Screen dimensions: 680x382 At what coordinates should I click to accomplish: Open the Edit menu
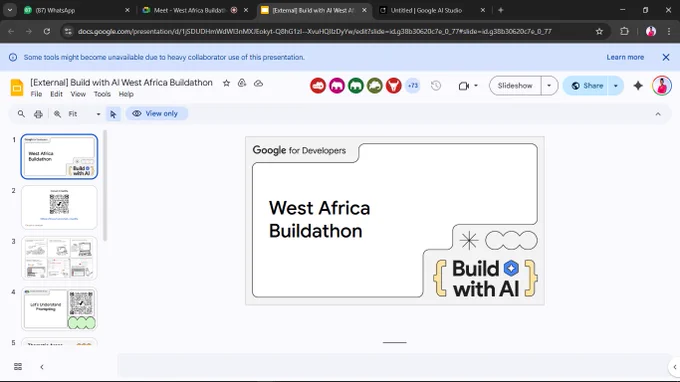[56, 94]
